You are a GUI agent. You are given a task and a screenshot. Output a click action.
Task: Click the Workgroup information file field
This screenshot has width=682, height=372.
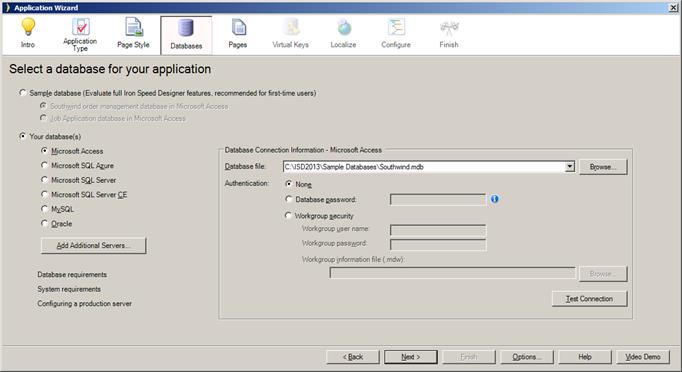coord(452,273)
